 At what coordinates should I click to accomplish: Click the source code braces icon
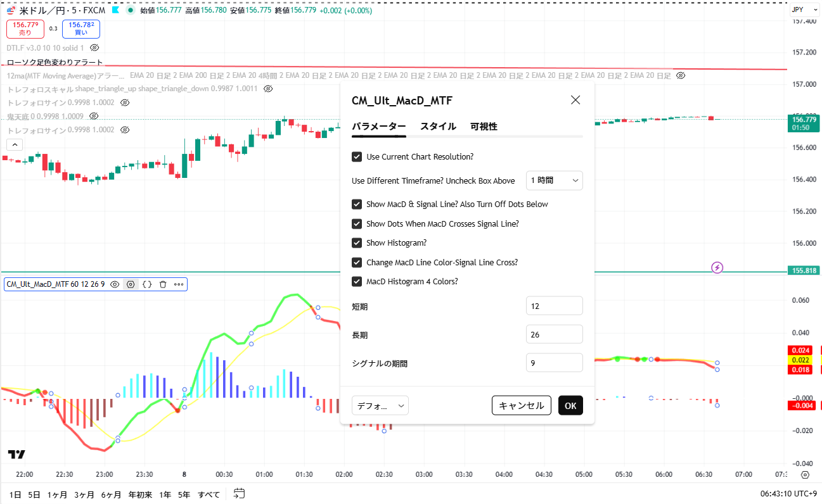tap(147, 285)
